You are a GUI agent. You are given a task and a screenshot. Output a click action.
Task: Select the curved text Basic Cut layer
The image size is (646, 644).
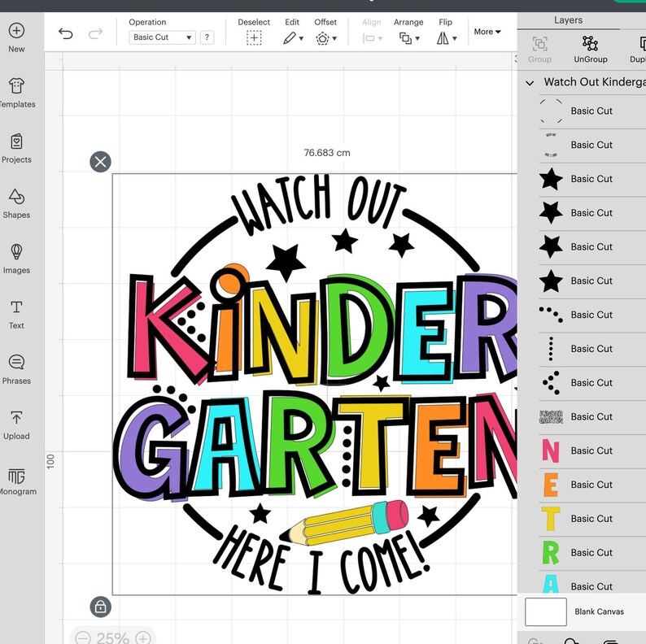coord(592,145)
